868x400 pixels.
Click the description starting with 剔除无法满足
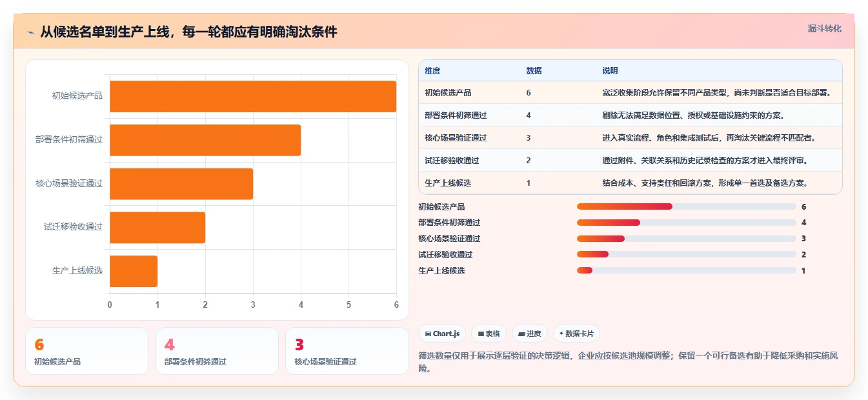click(693, 115)
